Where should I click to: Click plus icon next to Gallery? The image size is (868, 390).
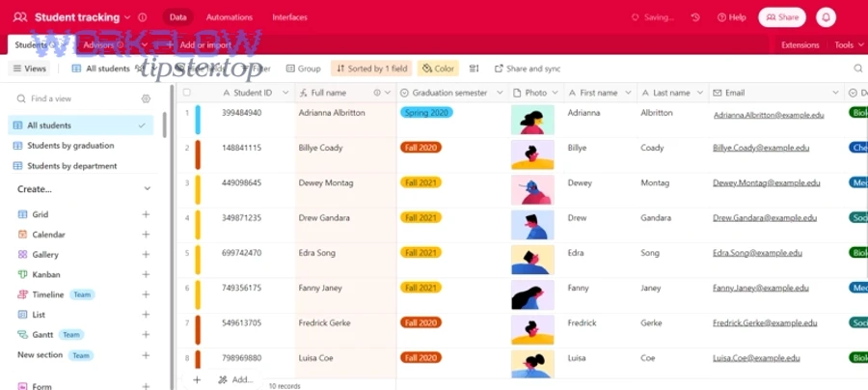pos(147,255)
